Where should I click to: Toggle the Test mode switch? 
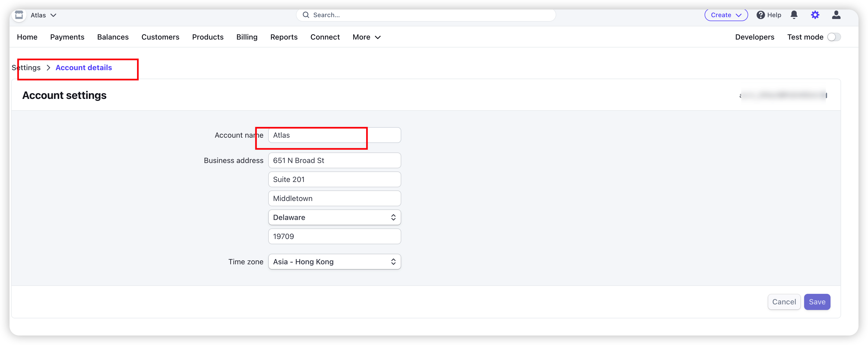834,37
